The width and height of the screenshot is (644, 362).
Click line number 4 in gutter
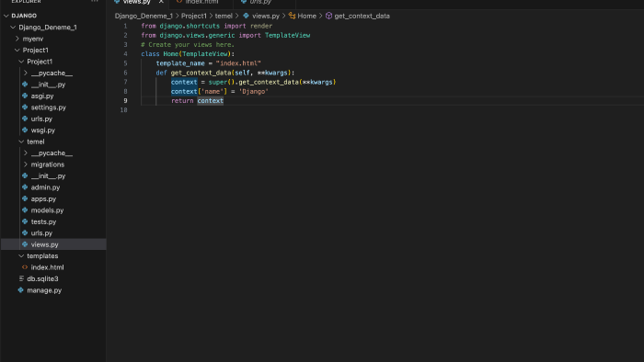125,53
